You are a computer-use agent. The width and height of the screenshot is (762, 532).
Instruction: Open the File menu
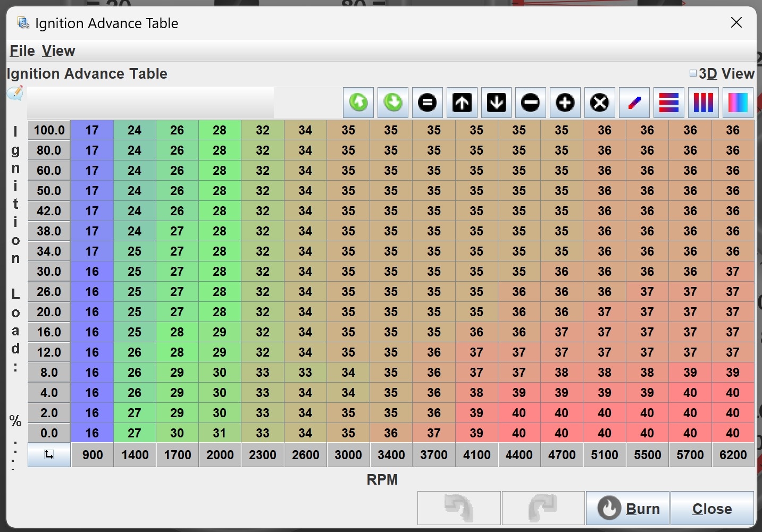click(22, 51)
